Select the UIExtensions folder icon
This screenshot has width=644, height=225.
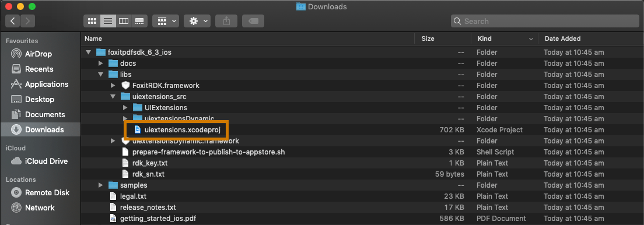138,108
